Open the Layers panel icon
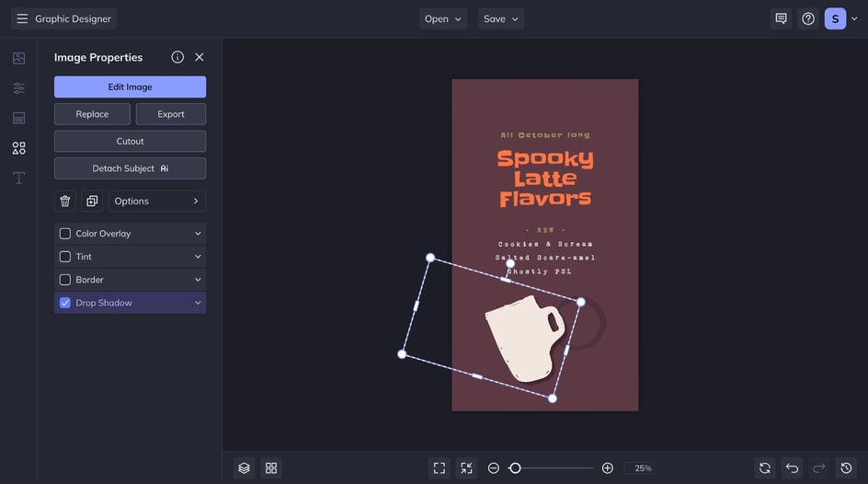 (x=245, y=468)
